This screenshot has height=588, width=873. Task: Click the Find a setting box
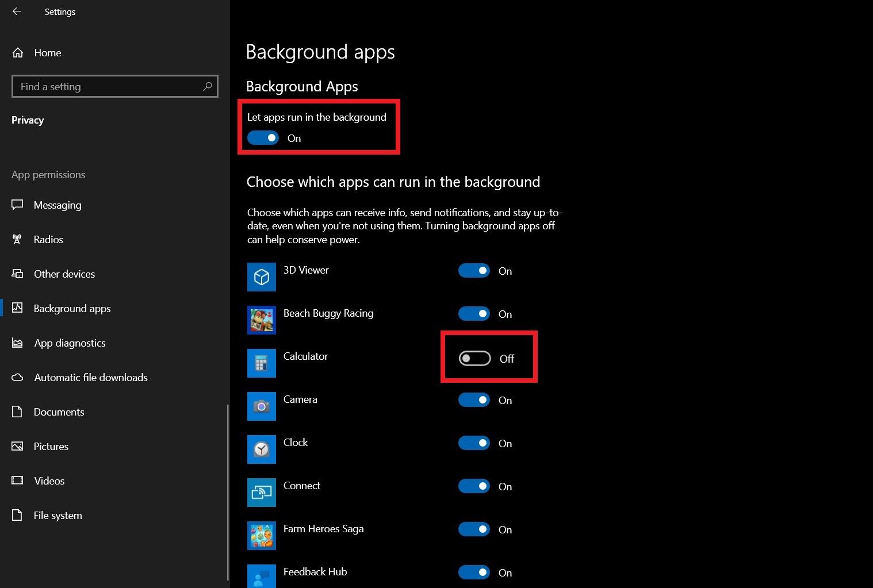[109, 86]
